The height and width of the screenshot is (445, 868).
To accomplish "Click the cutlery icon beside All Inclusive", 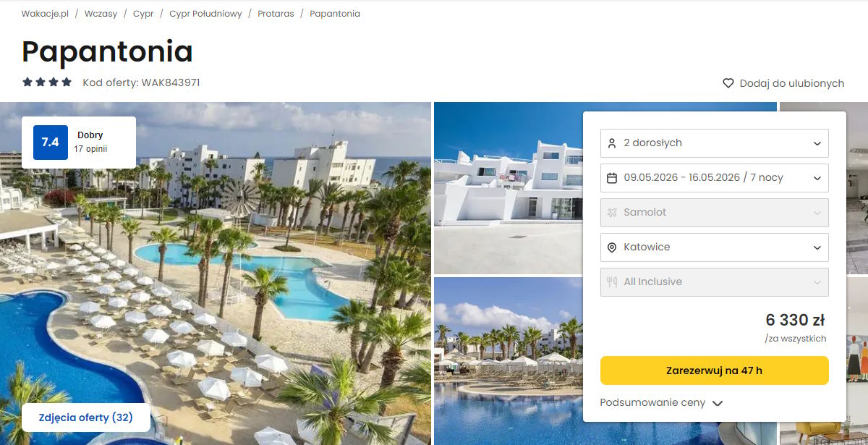I will click(x=612, y=282).
